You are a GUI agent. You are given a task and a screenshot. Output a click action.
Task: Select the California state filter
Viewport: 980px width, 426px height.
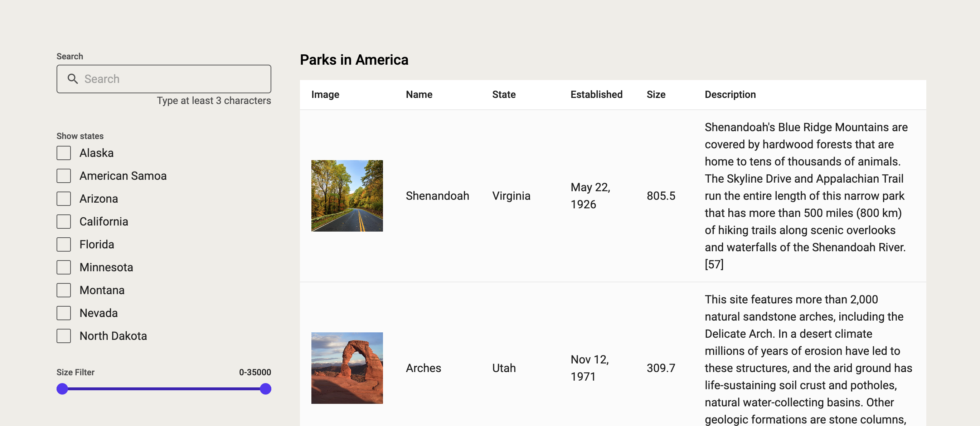click(64, 221)
